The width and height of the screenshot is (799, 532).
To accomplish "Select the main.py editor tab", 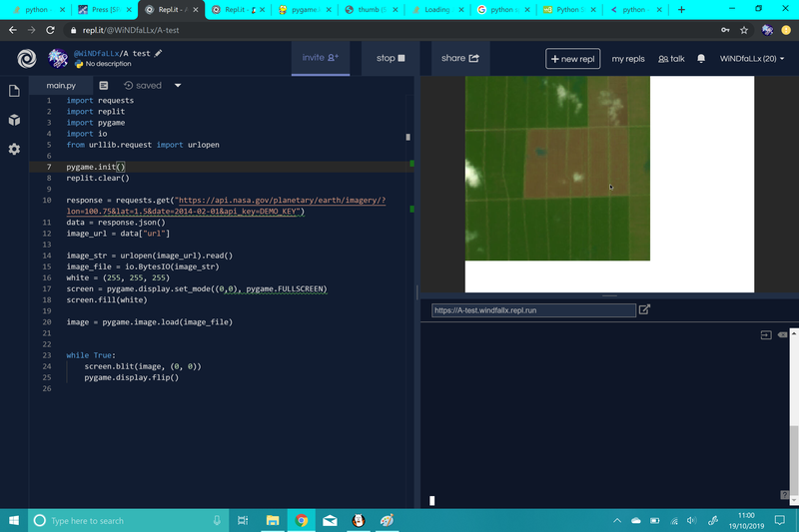I will coord(61,86).
